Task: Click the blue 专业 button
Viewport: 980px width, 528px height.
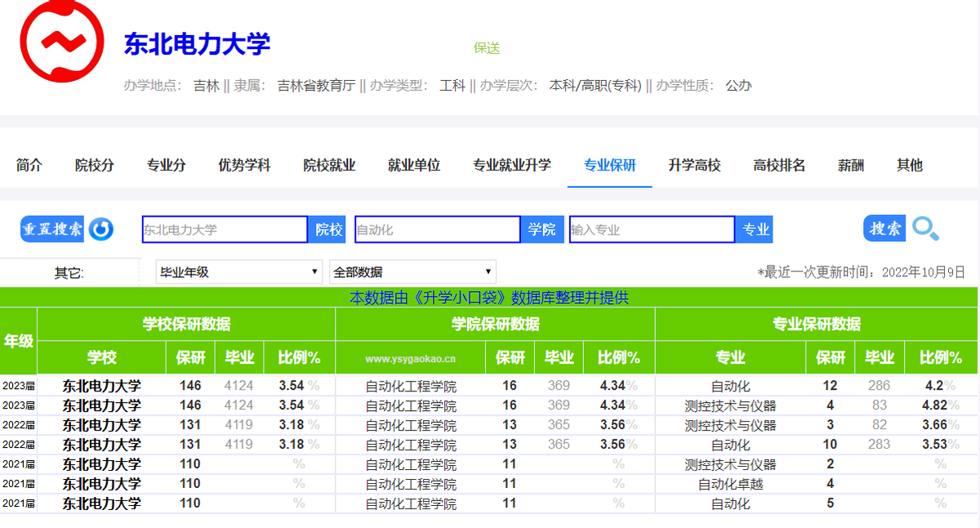Action: [x=755, y=230]
